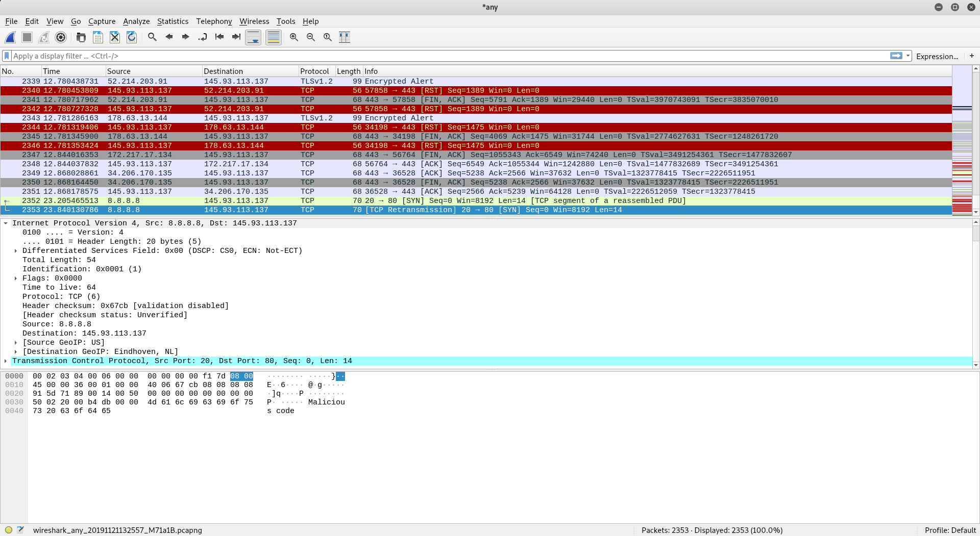Image resolution: width=980 pixels, height=536 pixels.
Task: Click the resize columns icon
Action: 345,37
